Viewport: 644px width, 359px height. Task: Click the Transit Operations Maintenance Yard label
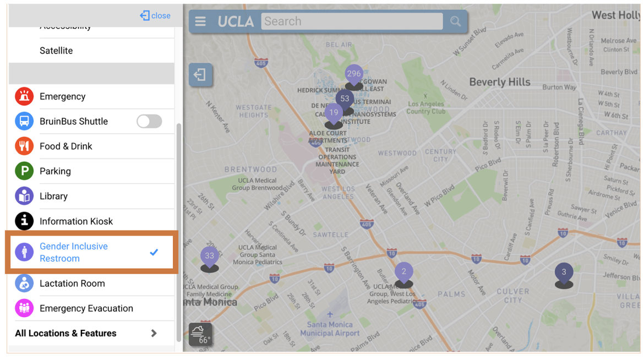coord(337,161)
